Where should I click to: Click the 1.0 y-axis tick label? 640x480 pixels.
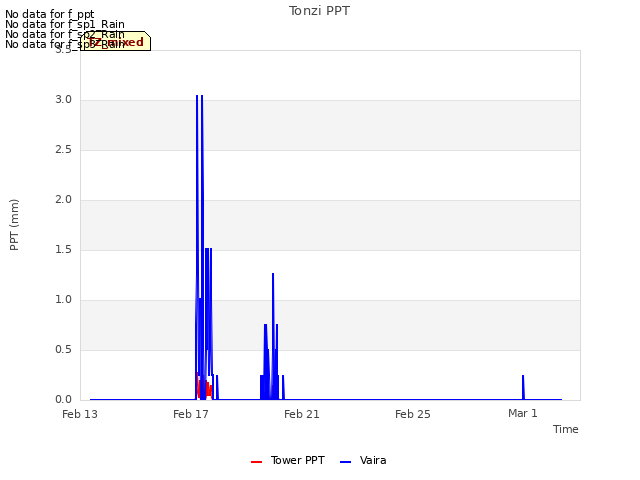coord(63,300)
